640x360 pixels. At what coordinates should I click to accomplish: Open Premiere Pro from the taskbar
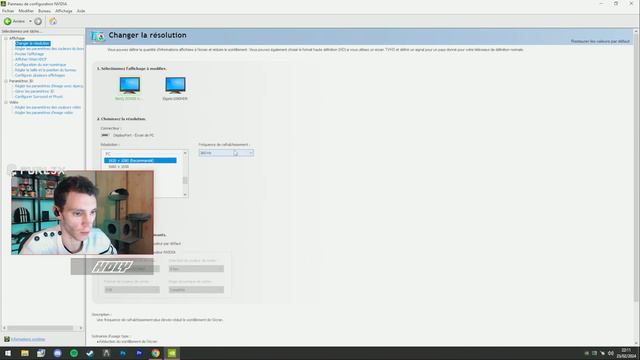tap(139, 353)
